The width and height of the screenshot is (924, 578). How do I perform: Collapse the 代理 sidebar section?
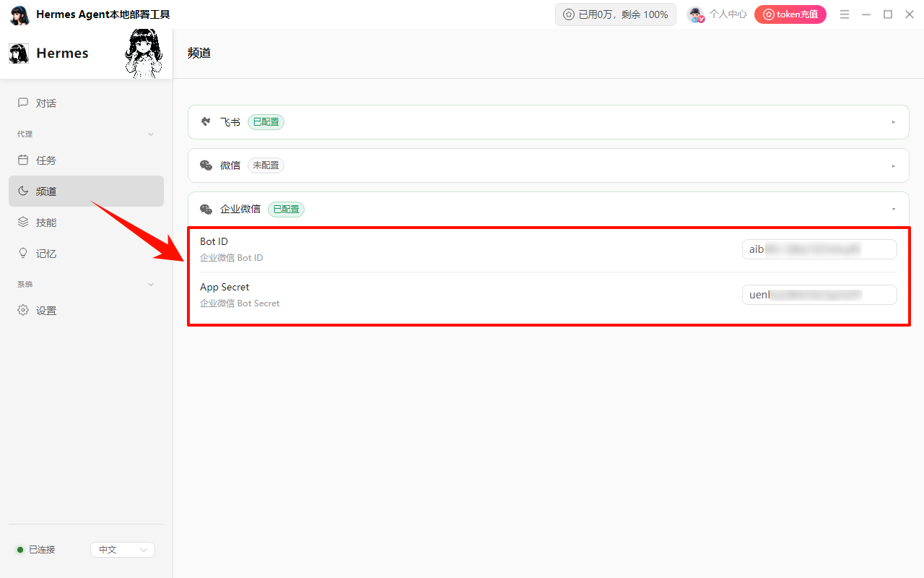point(151,134)
